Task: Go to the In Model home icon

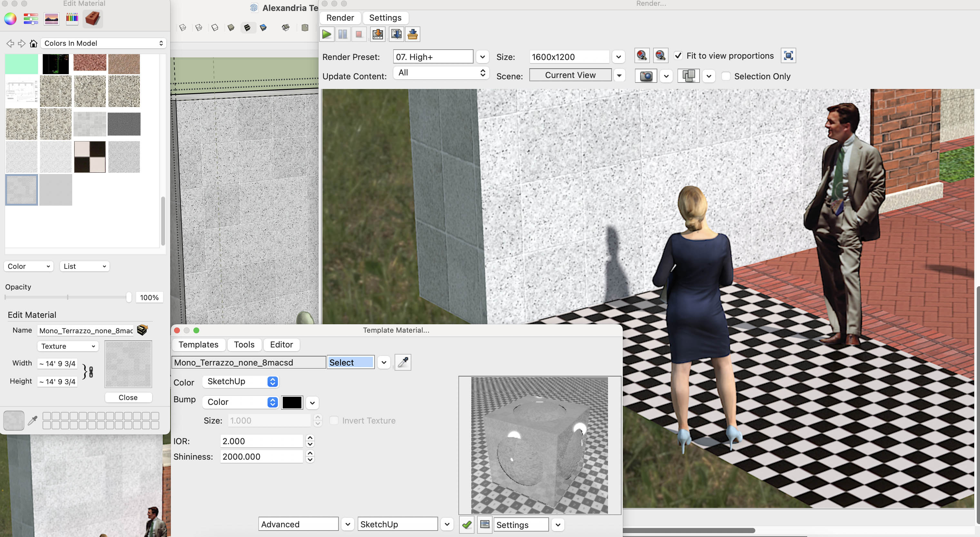Action: pyautogui.click(x=34, y=44)
